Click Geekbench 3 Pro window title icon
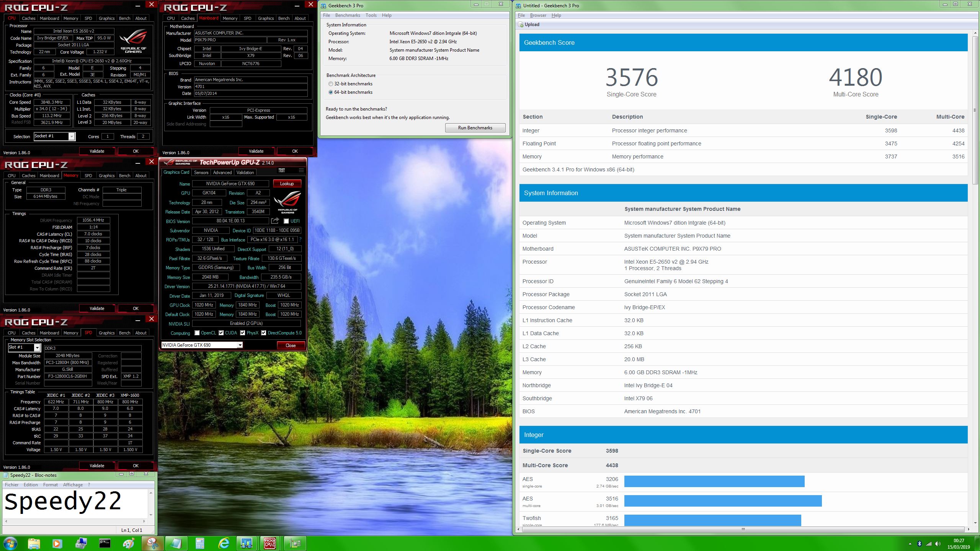Image resolution: width=980 pixels, height=551 pixels. tap(324, 6)
